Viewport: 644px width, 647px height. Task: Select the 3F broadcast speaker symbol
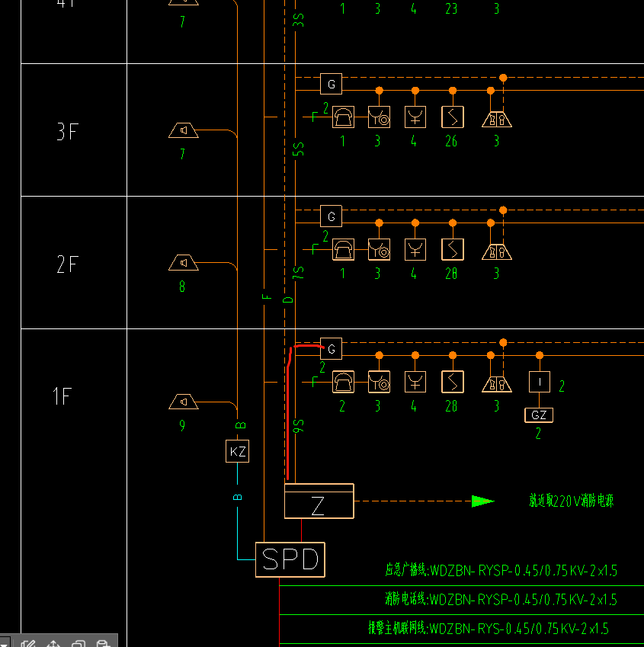point(184,130)
